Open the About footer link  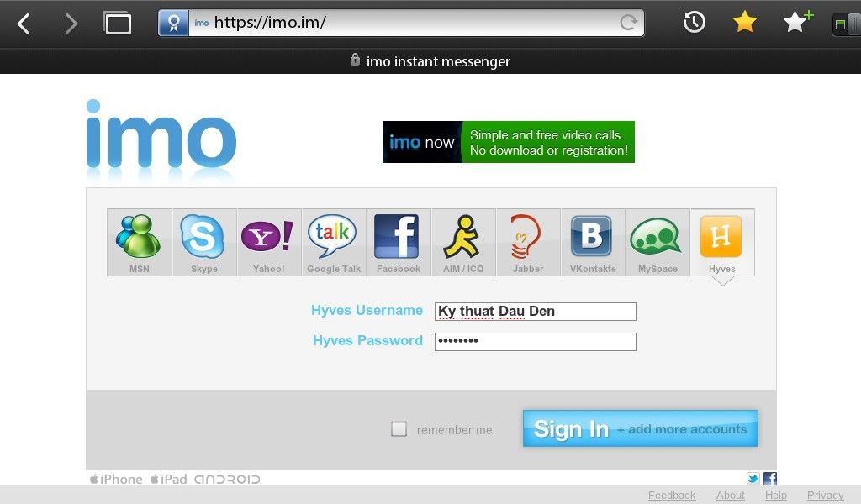click(x=731, y=496)
